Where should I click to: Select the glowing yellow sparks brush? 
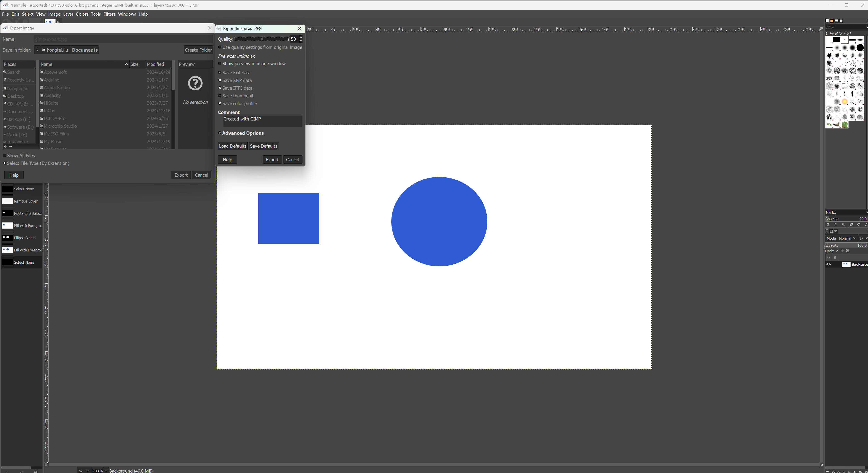845,102
